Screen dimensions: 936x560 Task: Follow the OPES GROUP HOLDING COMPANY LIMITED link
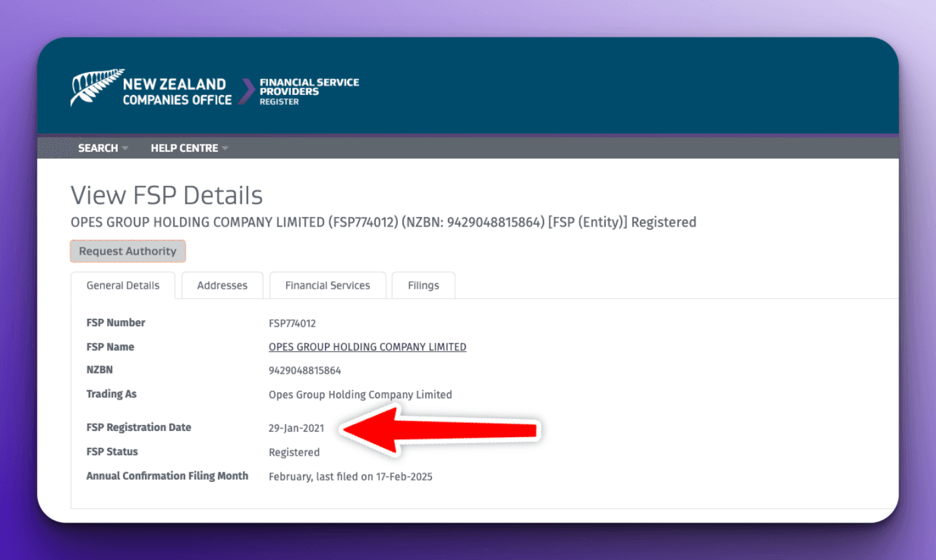[367, 347]
